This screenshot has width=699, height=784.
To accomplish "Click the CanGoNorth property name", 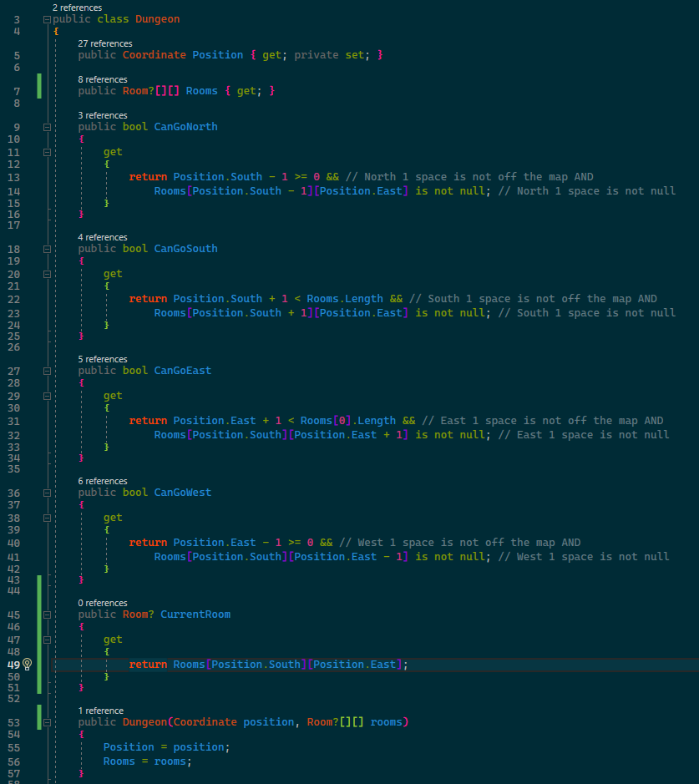I will pos(185,127).
